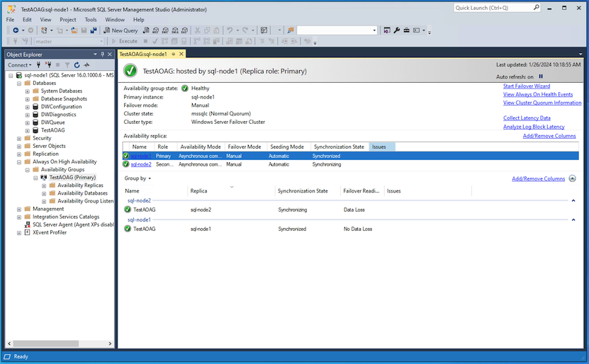Collapse the sql-node2 database group
Viewport: 589px width, 364px height.
(573, 200)
